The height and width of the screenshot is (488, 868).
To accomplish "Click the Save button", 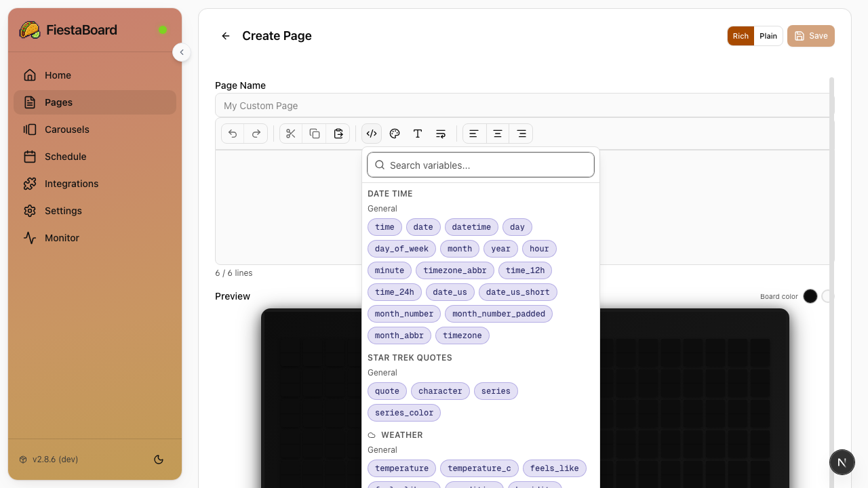I will 811,36.
